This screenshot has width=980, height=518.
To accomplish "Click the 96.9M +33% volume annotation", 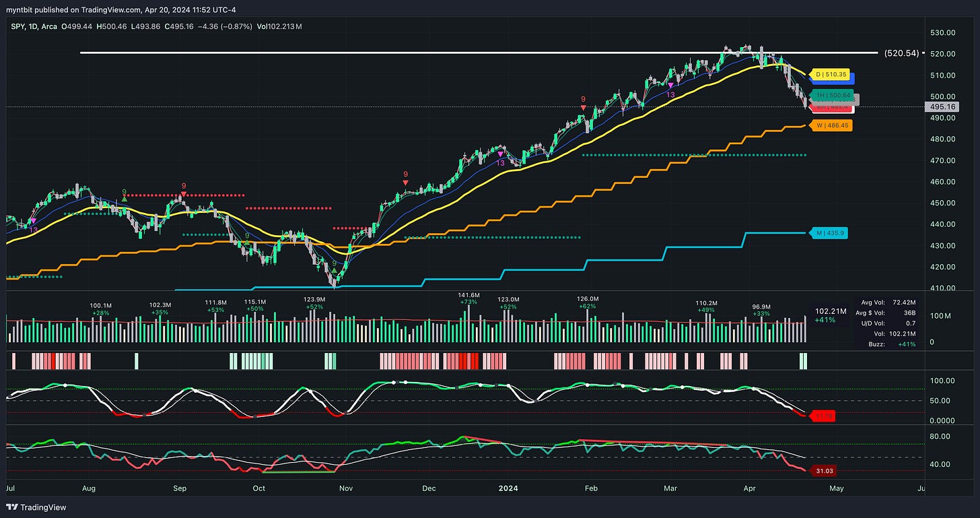I will (761, 310).
